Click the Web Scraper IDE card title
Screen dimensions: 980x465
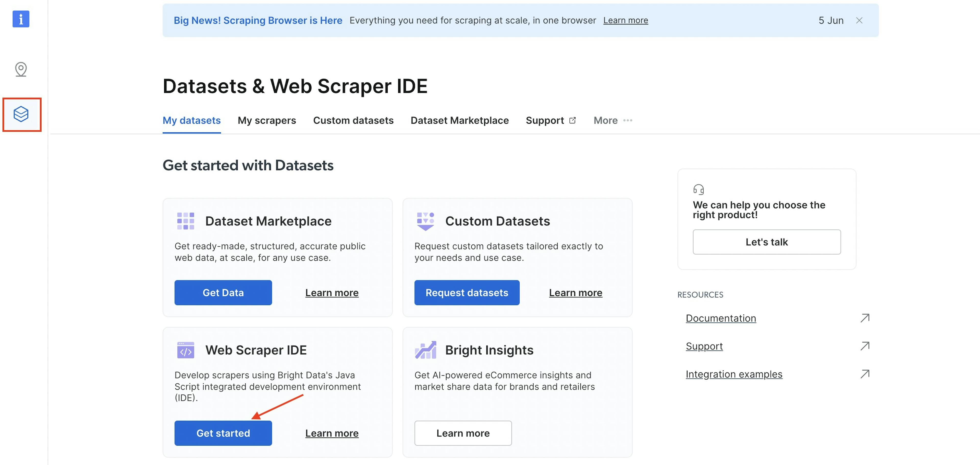256,350
